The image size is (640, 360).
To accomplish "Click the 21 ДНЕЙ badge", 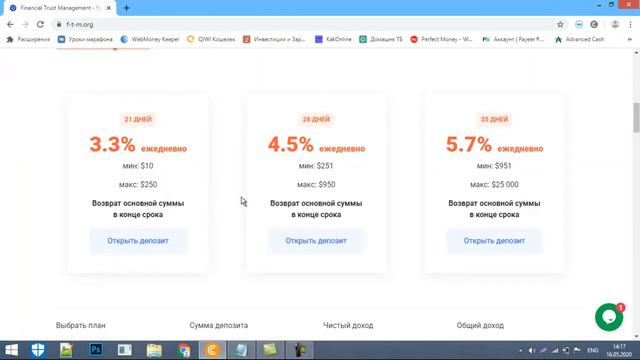I will pos(138,119).
